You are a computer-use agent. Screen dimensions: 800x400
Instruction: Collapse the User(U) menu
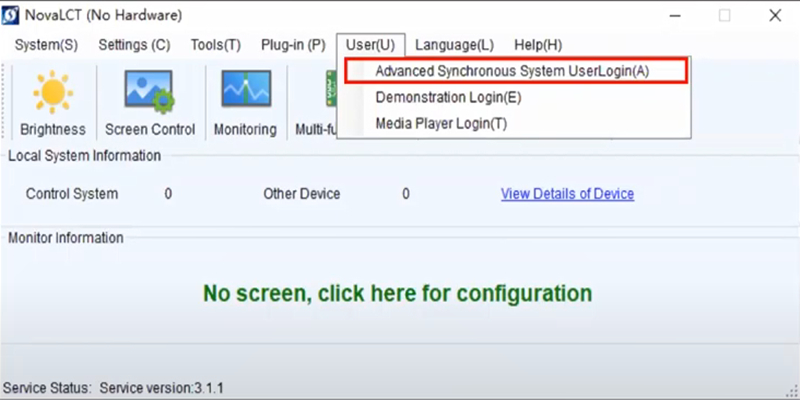coord(370,45)
